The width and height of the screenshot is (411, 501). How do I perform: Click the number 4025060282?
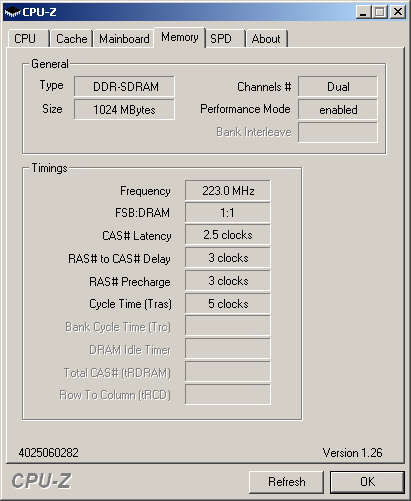click(x=49, y=453)
